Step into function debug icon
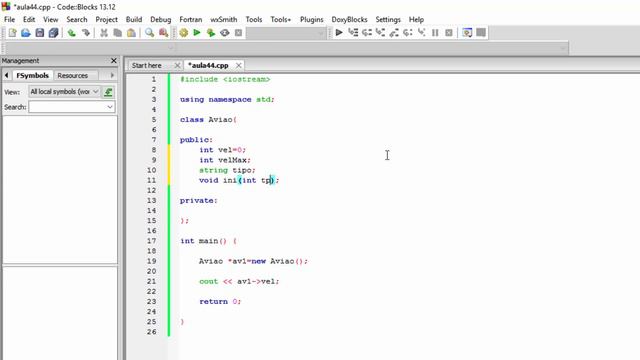The image size is (640, 360). tap(380, 33)
